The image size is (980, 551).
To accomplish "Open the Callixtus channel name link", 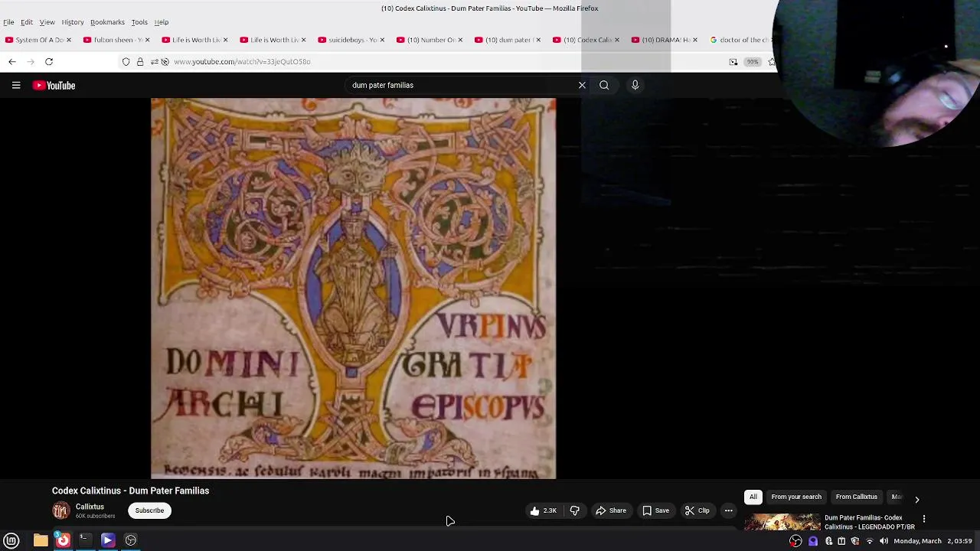I will [90, 507].
